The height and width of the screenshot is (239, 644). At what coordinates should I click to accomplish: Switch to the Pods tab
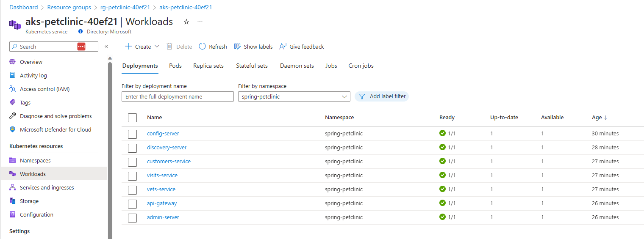(175, 66)
